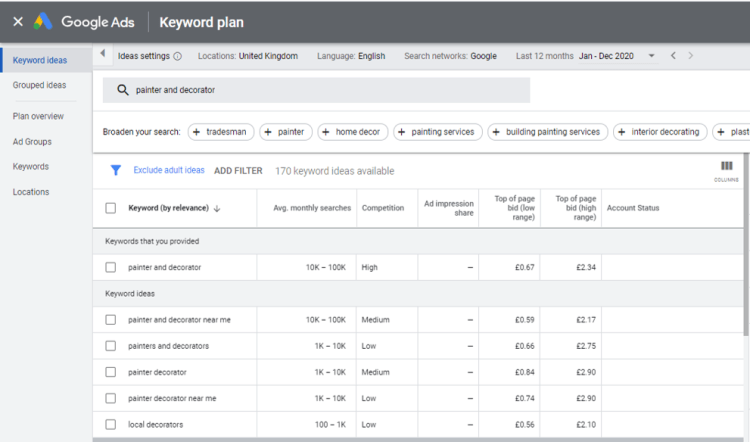
Task: Click the Google Ads logo
Action: pyautogui.click(x=42, y=21)
